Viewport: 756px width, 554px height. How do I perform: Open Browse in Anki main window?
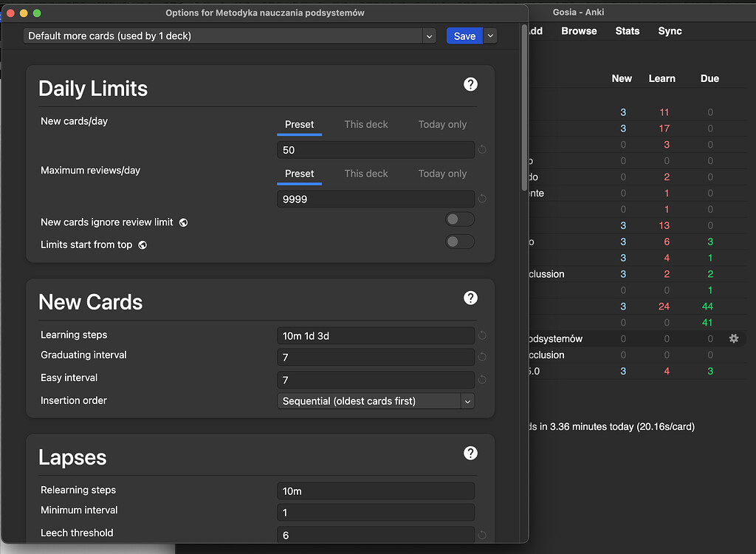pyautogui.click(x=579, y=31)
